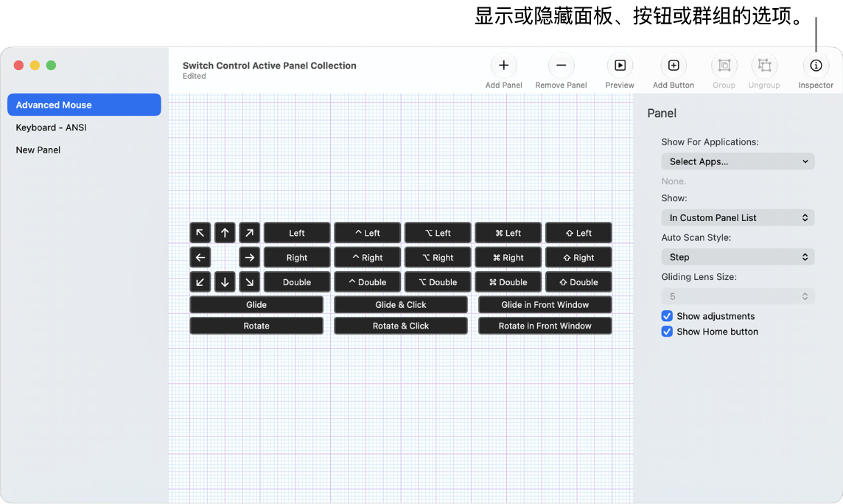Click the Add Button toolbar icon
This screenshot has height=504, width=843.
[673, 66]
